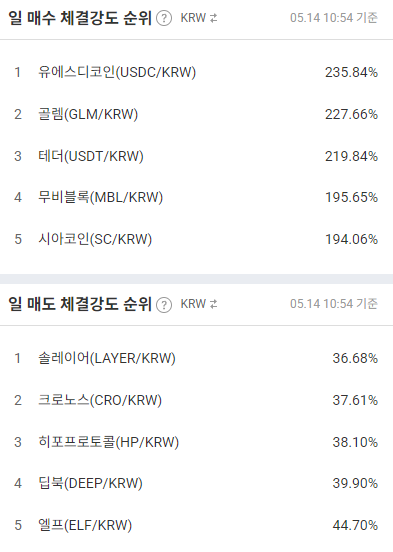Click 일 매수 체결강도 순위 heading
Viewport: 393px width, 552px height.
point(80,18)
